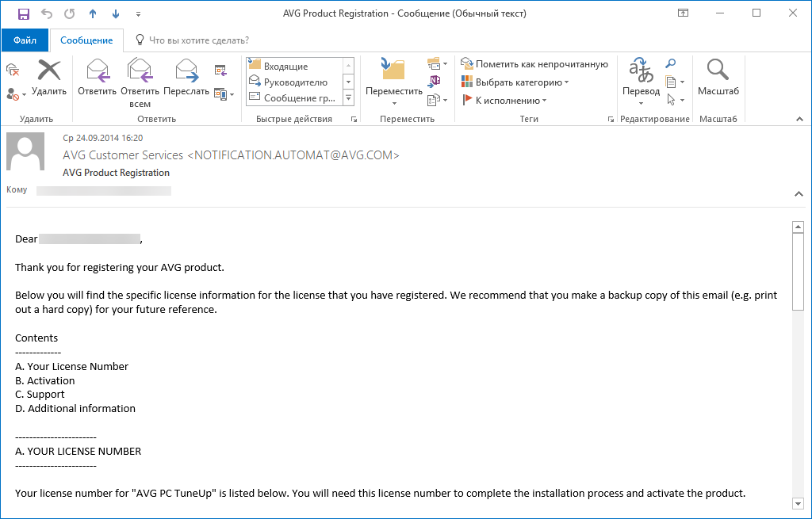Click the Удалить (Delete) message icon
Viewport: 812px width, 519px height.
49,78
